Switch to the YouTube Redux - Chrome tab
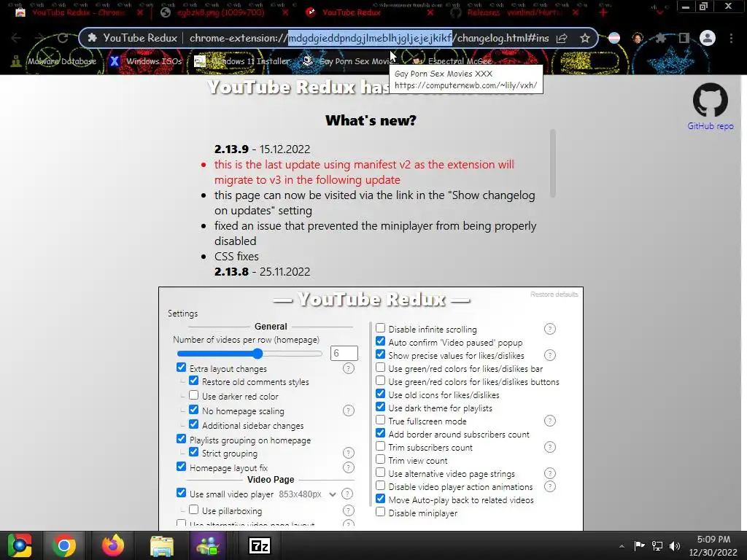Screen dimensions: 747x560 point(79,12)
